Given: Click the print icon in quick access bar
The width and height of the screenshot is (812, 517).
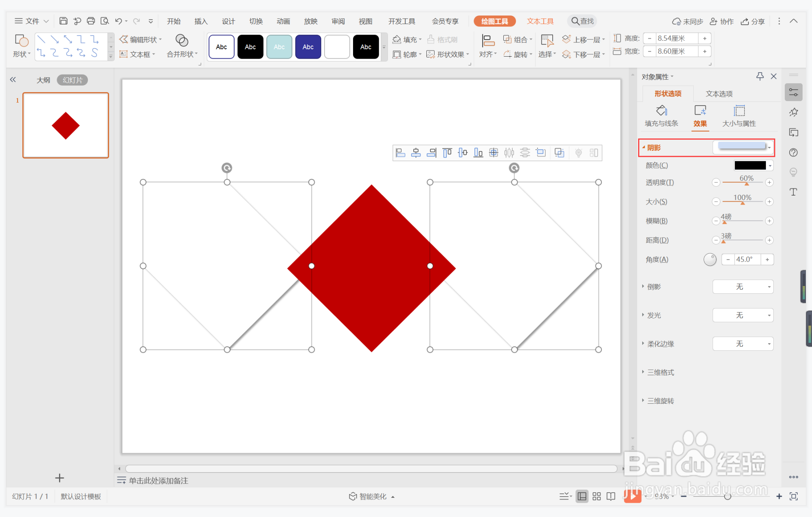Looking at the screenshot, I should pos(91,21).
